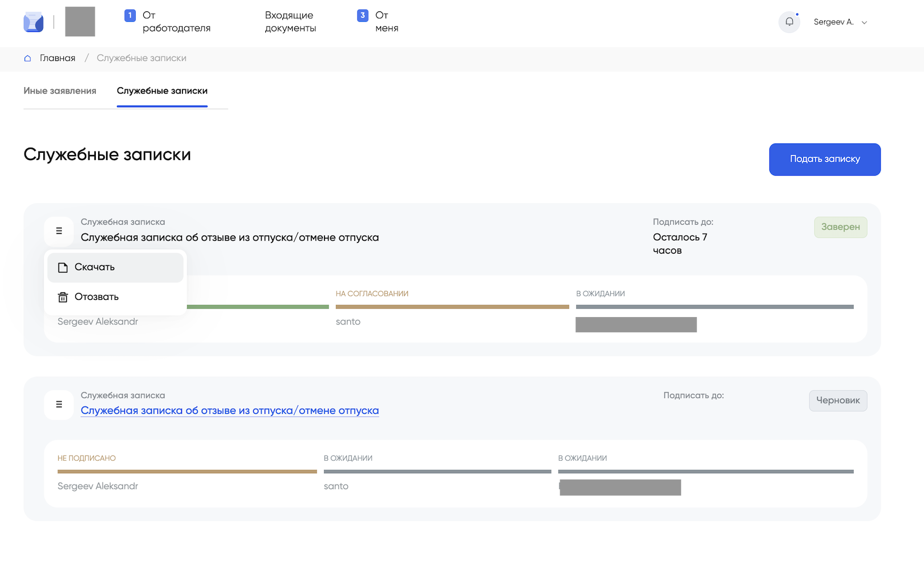Viewport: 924px width, 569px height.
Task: Open the draft memo title link
Action: [x=229, y=411]
